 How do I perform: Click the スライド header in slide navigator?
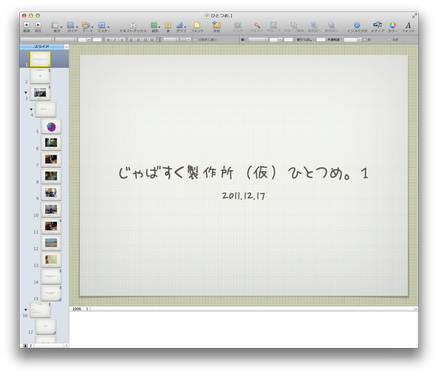click(42, 47)
